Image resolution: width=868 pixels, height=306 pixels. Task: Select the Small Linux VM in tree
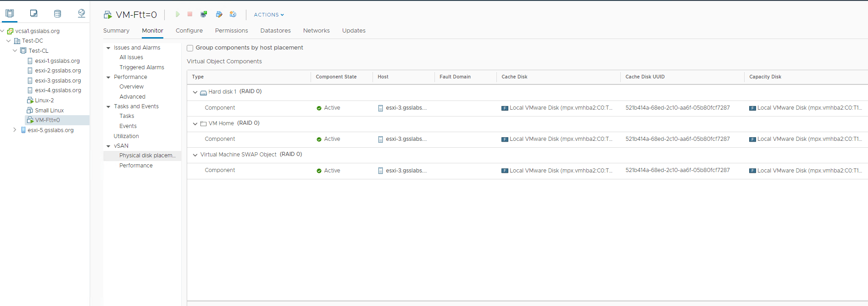[x=49, y=111]
